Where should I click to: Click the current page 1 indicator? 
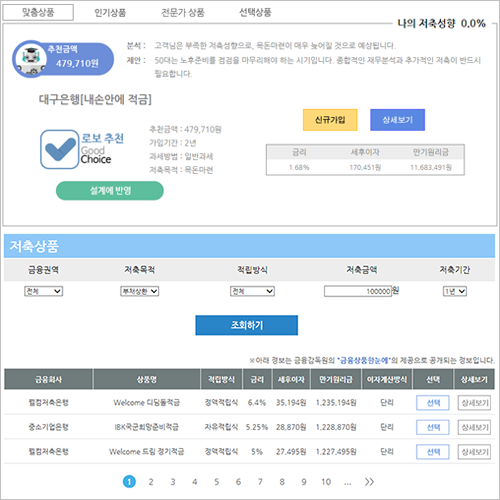tap(129, 482)
